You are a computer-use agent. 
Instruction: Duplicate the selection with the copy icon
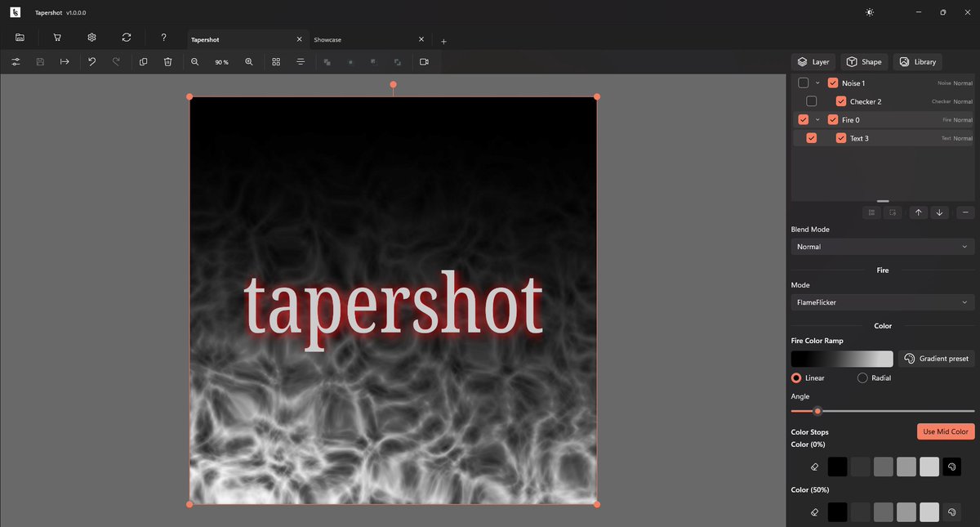[x=144, y=62]
